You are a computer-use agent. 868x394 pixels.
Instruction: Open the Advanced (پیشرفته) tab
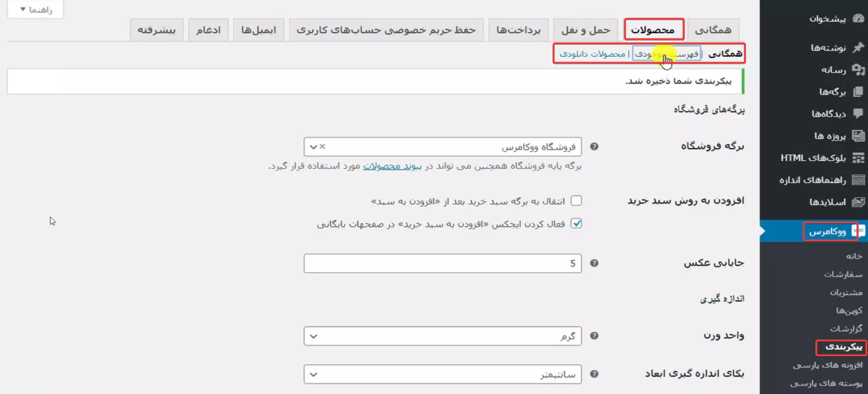tap(157, 30)
